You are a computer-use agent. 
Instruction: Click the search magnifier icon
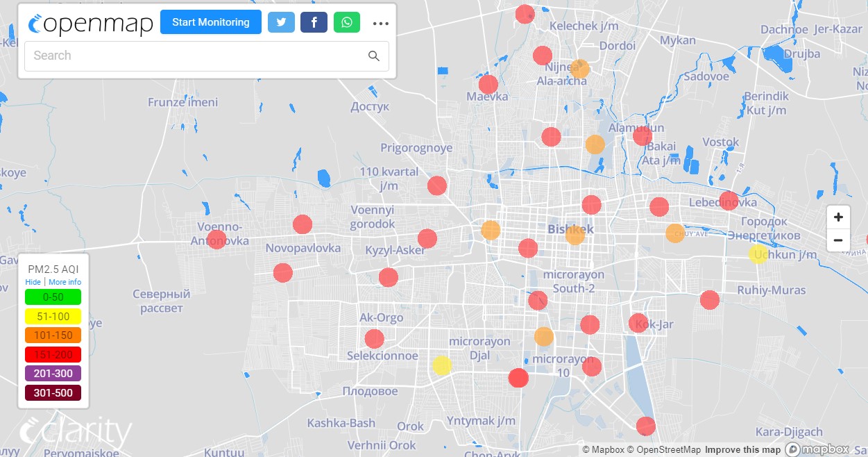[x=374, y=56]
